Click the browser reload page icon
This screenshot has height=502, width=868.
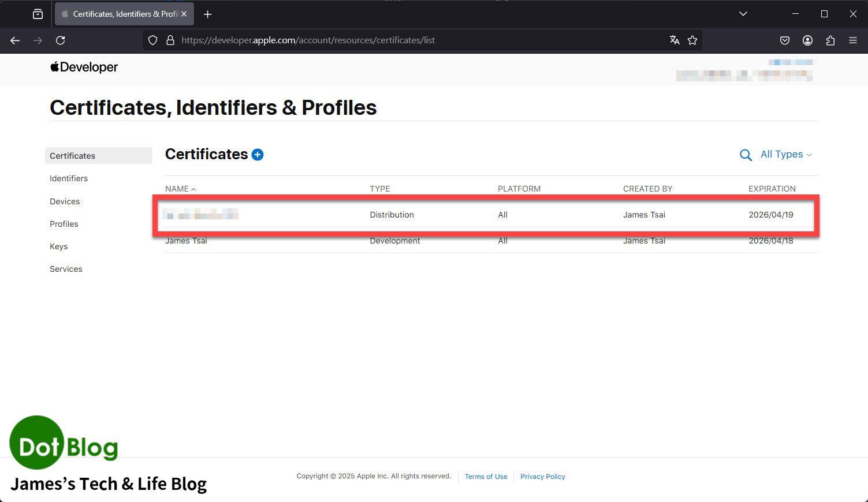coord(60,40)
